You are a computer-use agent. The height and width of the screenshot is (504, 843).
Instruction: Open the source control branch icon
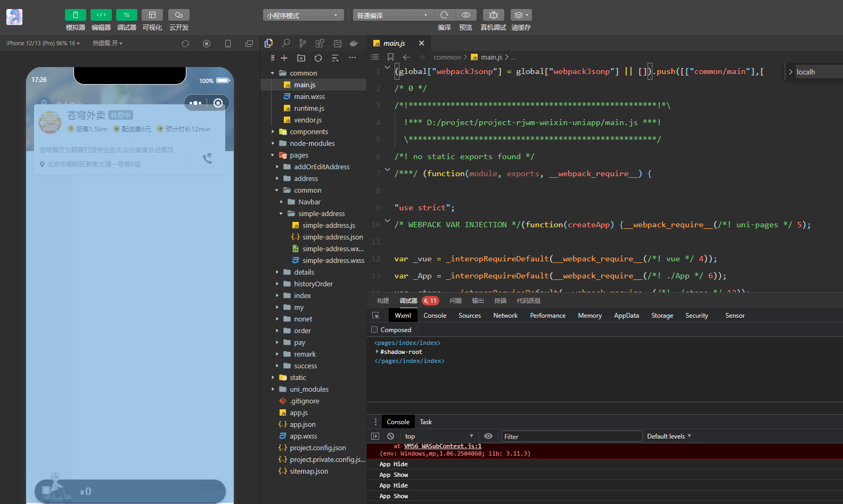coord(302,43)
